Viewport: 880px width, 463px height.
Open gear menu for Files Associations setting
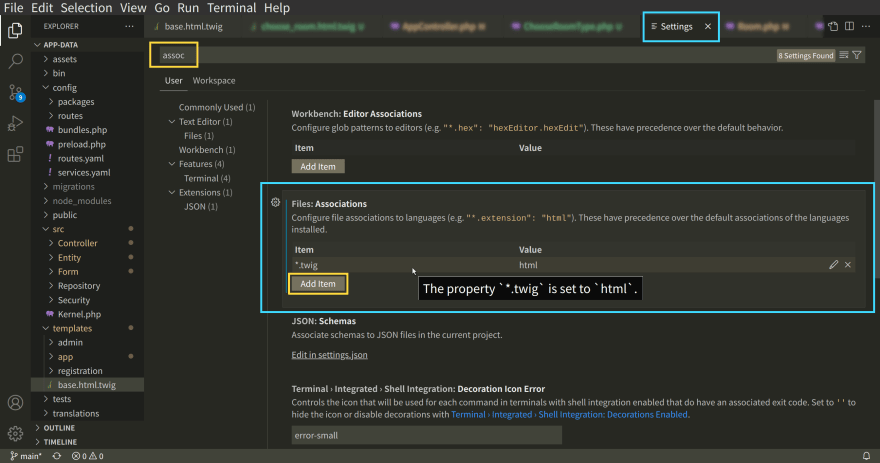[276, 203]
